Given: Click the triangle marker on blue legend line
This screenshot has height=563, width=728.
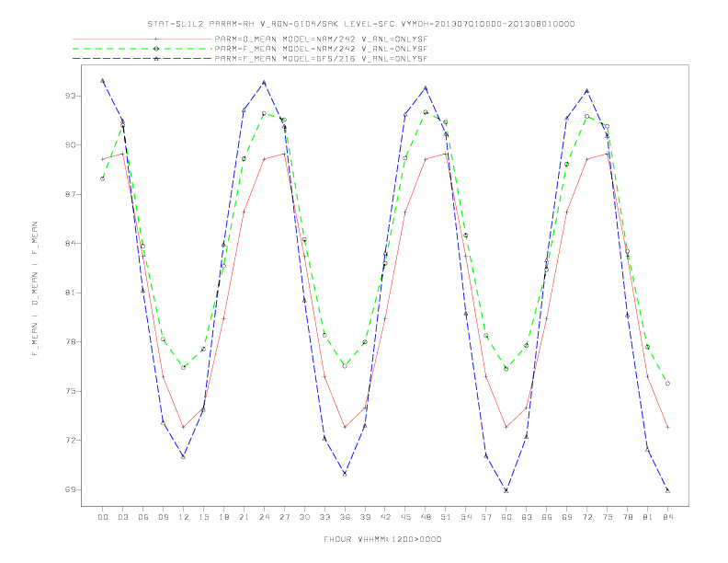Looking at the screenshot, I should click(156, 59).
